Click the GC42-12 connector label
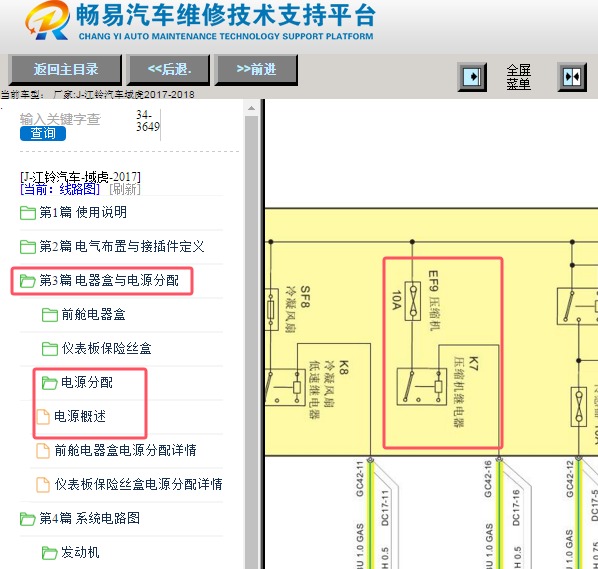Screen dimensions: 598x569 click(x=570, y=479)
